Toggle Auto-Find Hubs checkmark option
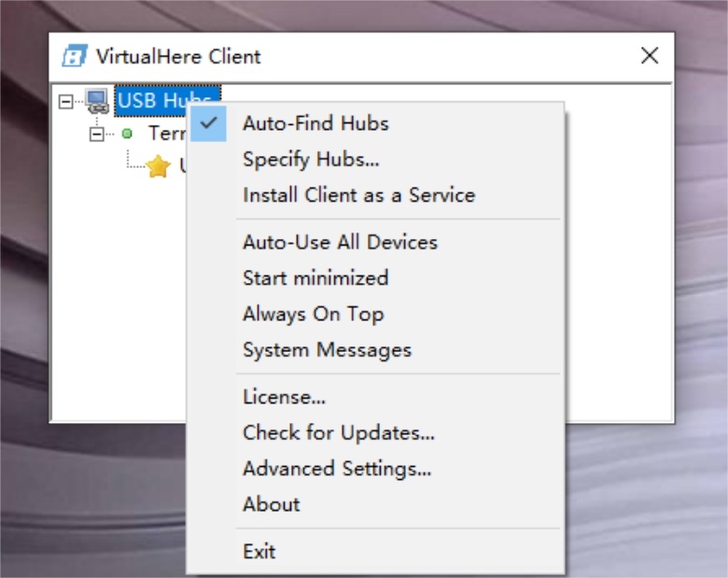This screenshot has width=728, height=578. tap(375, 123)
